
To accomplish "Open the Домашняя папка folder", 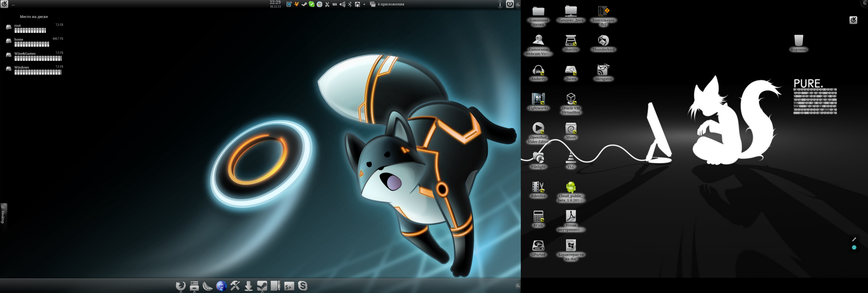I will [x=538, y=16].
